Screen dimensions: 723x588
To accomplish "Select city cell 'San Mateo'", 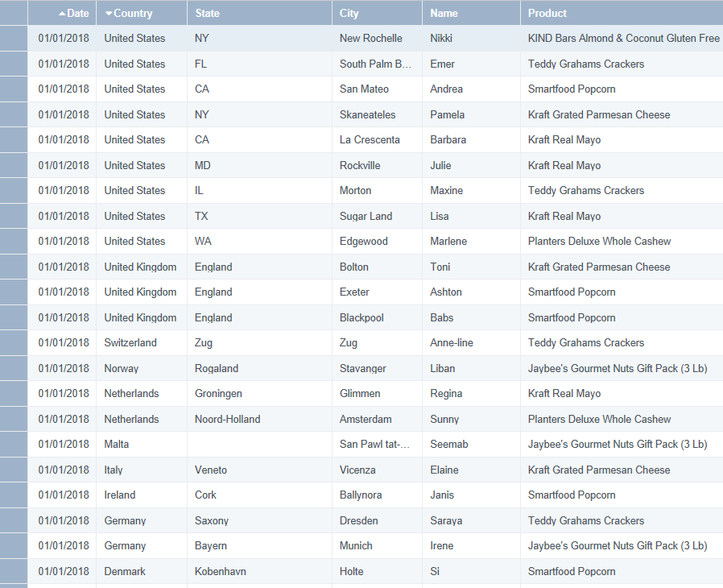I will (377, 89).
